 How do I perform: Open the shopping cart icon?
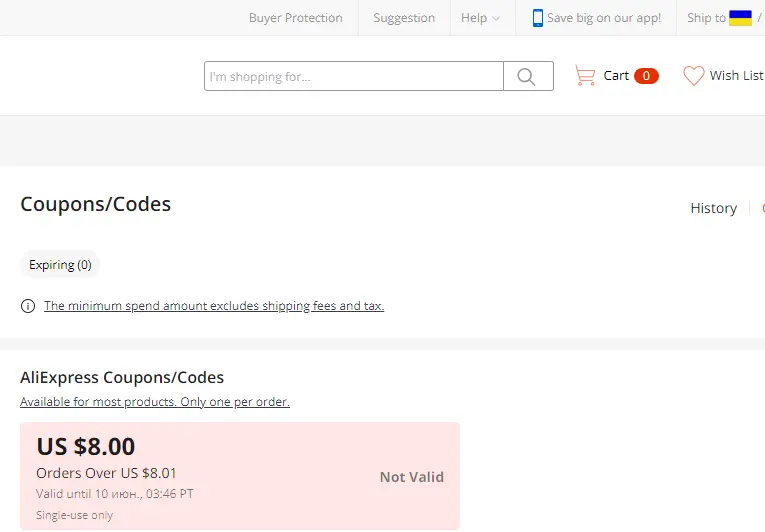click(x=585, y=76)
